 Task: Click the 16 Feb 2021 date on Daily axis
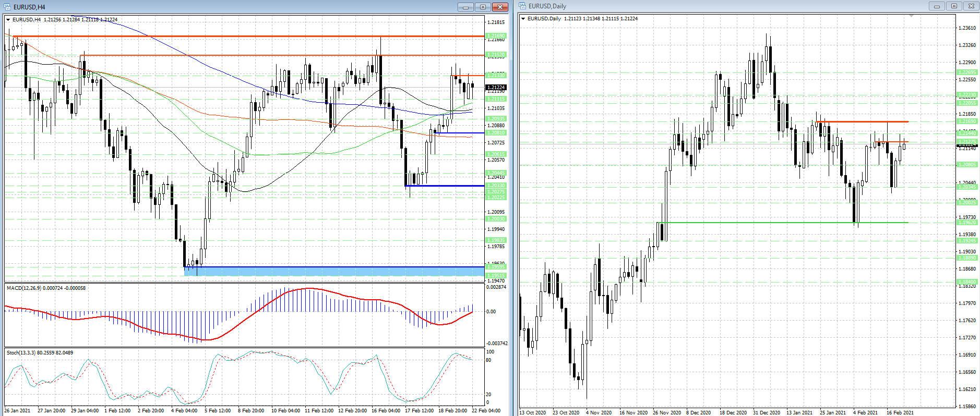(x=900, y=413)
